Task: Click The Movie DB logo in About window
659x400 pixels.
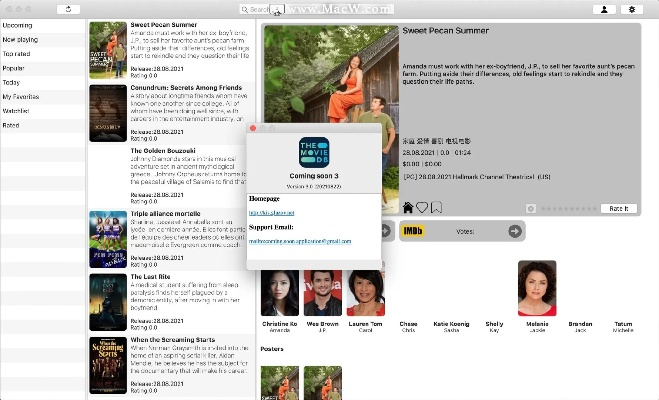Action: tap(314, 153)
